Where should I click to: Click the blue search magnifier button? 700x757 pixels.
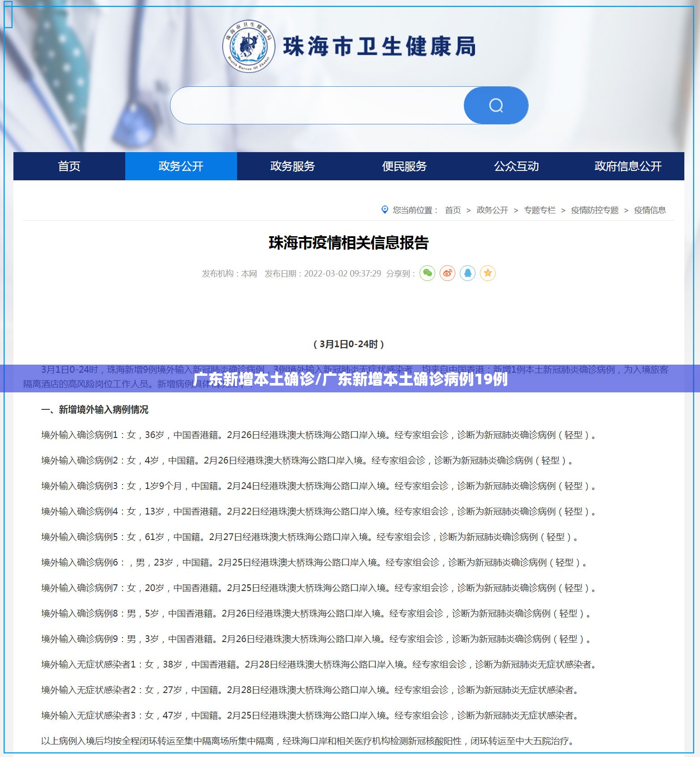(496, 105)
